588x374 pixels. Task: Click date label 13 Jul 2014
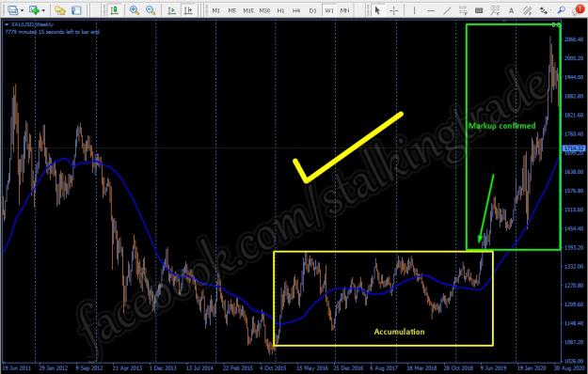pyautogui.click(x=200, y=368)
